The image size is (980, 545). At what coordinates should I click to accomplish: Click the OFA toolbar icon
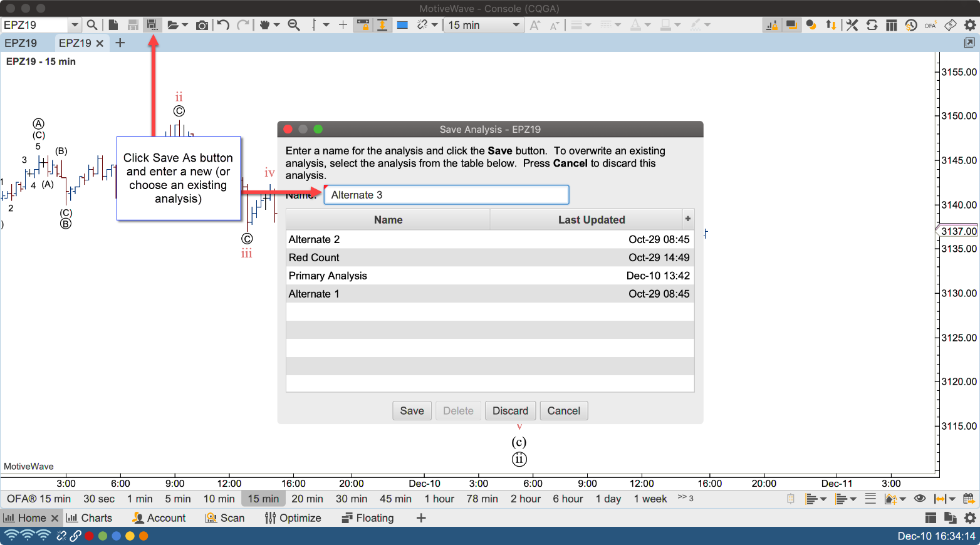coord(930,25)
